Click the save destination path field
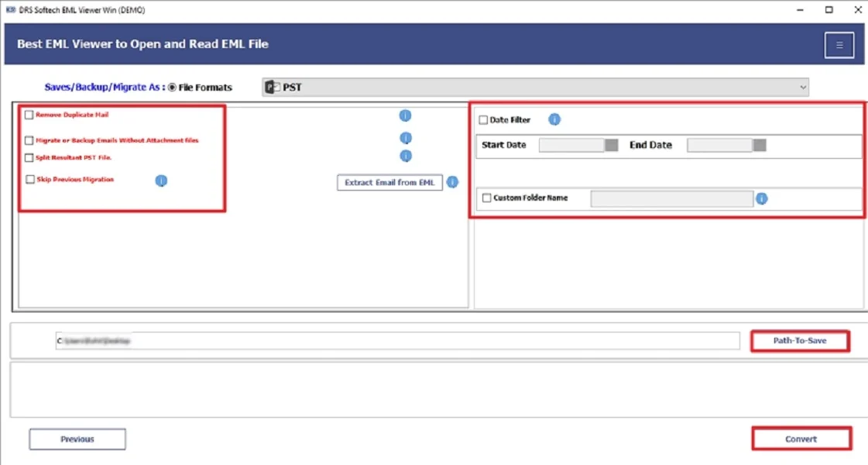This screenshot has height=465, width=868. coord(387,340)
